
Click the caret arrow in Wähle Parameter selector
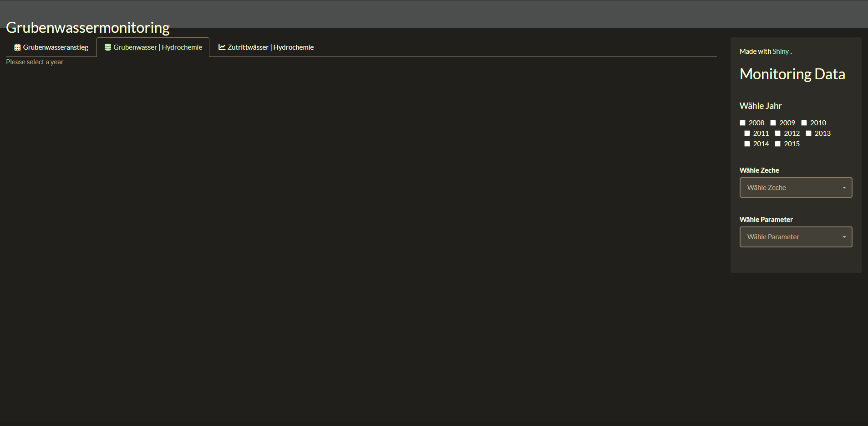coord(844,237)
